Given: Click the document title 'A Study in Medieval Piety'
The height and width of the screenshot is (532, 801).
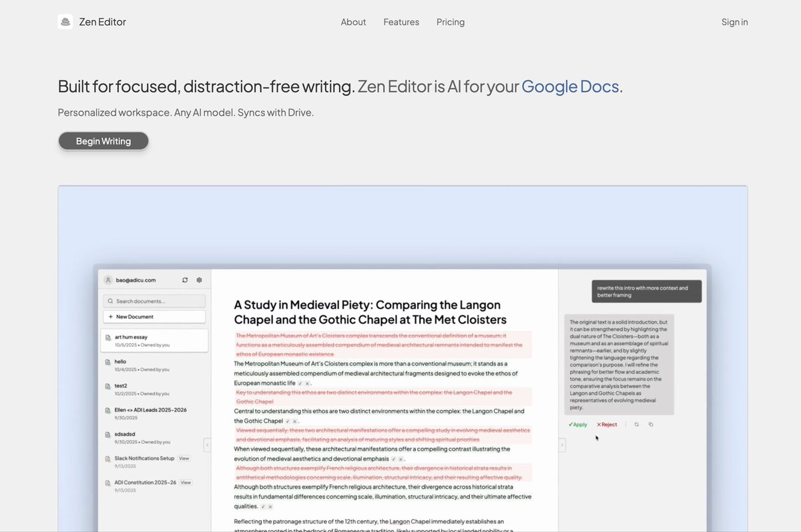Looking at the screenshot, I should pyautogui.click(x=370, y=312).
